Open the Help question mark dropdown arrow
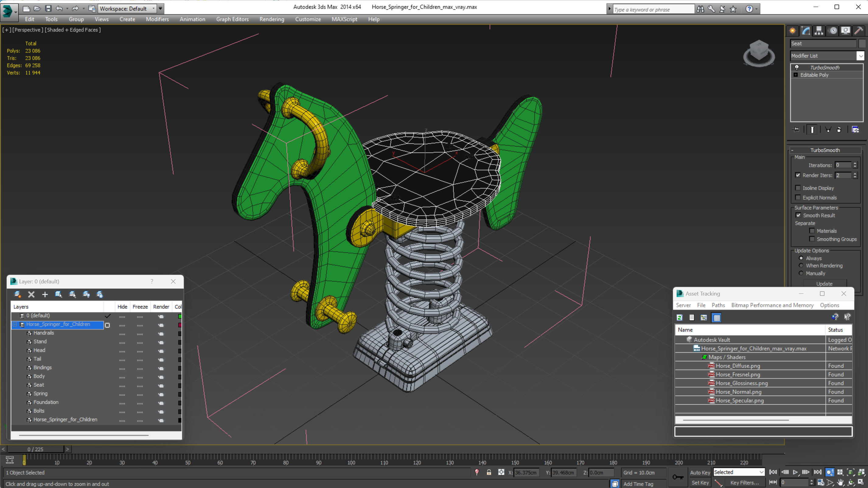Viewport: 868px width, 488px height. 756,9
